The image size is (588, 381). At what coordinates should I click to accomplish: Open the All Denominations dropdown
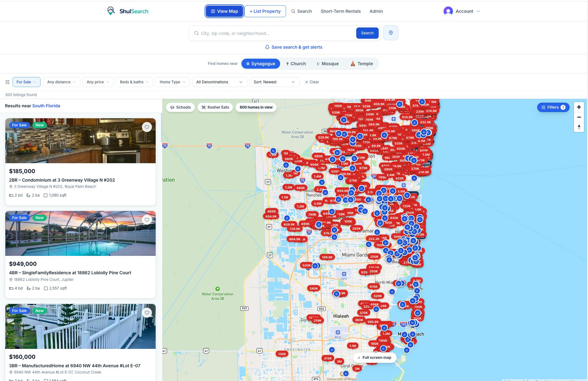(x=220, y=82)
